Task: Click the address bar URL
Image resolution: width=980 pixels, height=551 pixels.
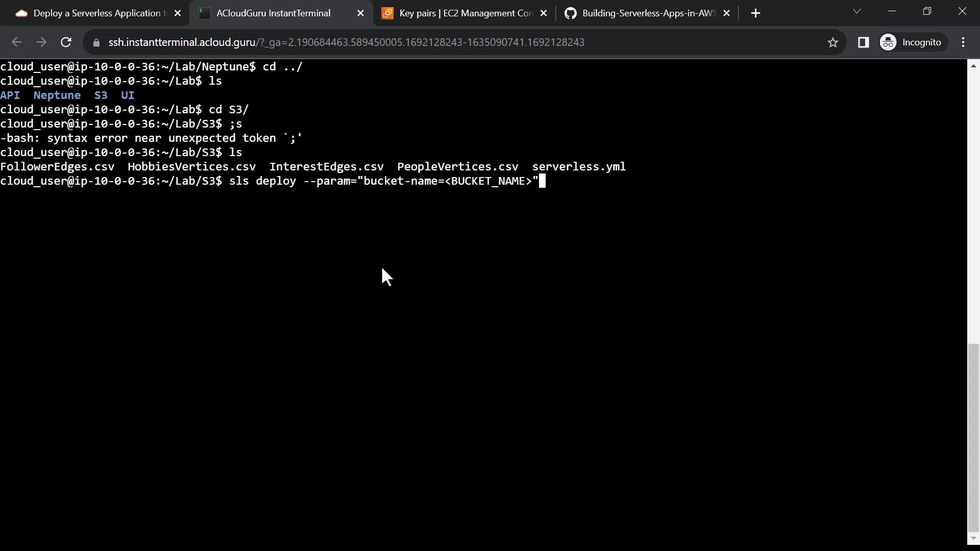Action: [346, 42]
